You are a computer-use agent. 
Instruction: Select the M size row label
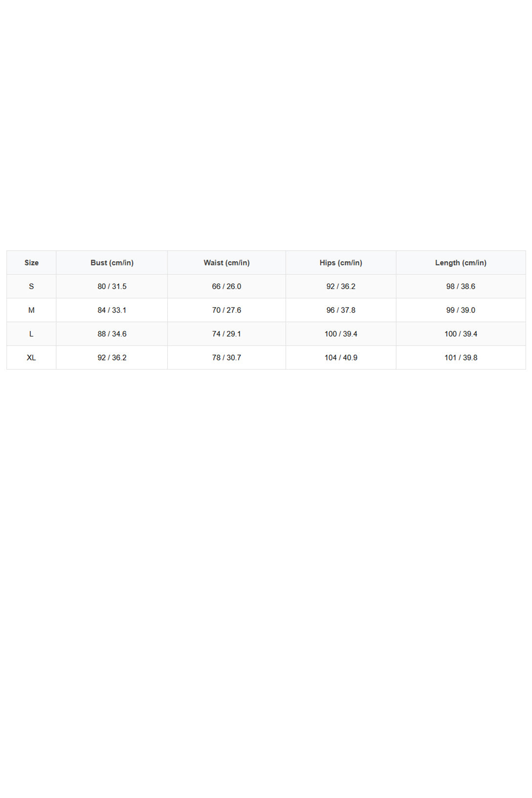(x=31, y=310)
